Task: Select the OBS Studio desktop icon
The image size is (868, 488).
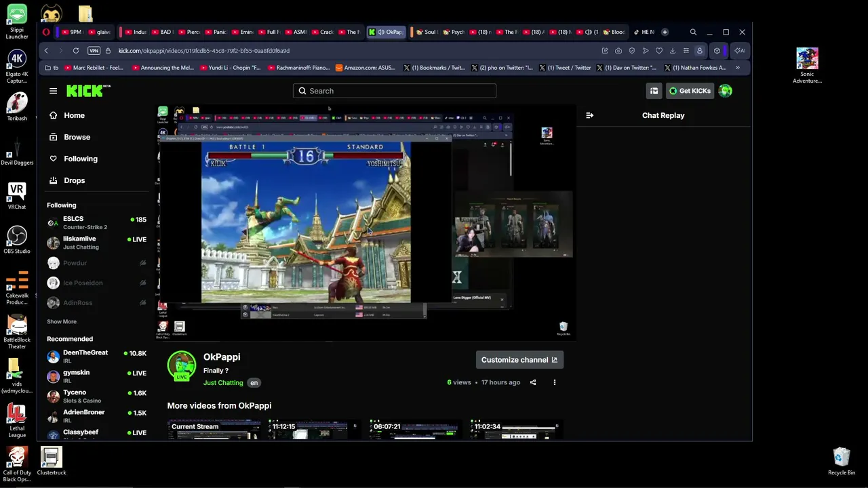Action: coord(17,240)
